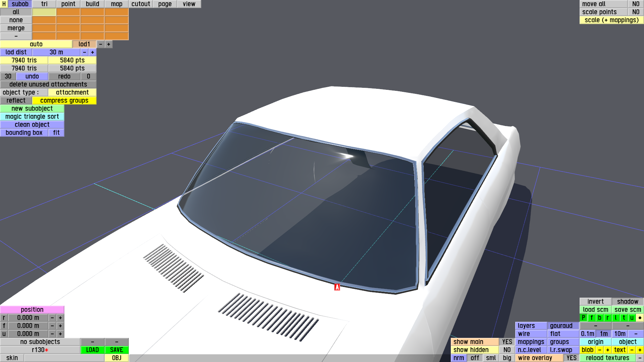This screenshot has width=644, height=362.
Task: Select the pale yellow subobject swatch
Action: 44,12
